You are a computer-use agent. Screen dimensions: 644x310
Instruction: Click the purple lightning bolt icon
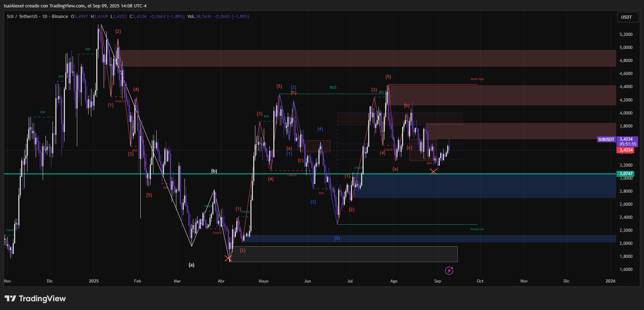tap(449, 271)
